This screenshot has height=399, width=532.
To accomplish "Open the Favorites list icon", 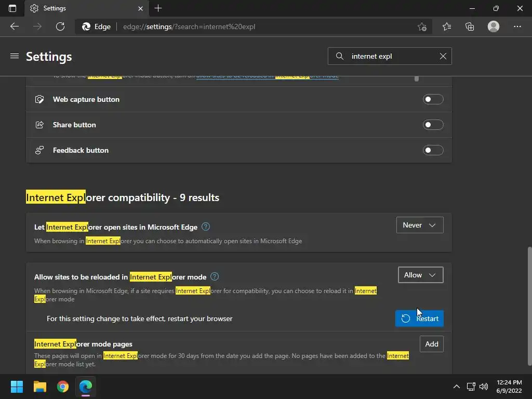I will point(447,26).
